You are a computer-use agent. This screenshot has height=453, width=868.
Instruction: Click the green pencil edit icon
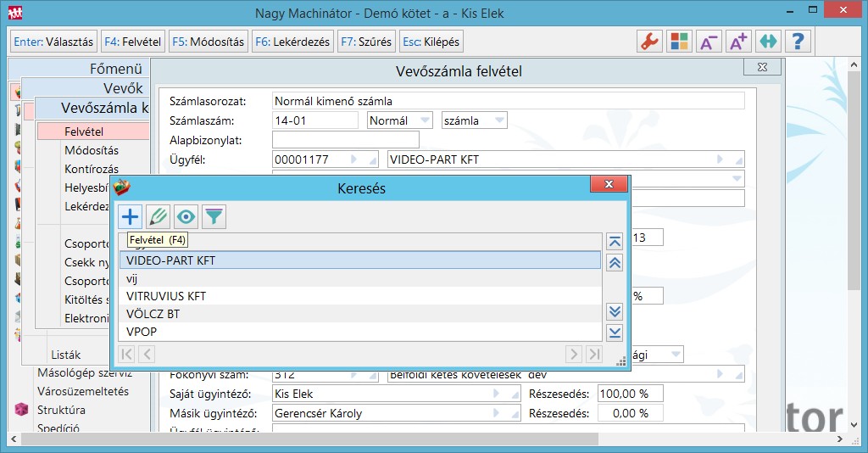point(158,217)
